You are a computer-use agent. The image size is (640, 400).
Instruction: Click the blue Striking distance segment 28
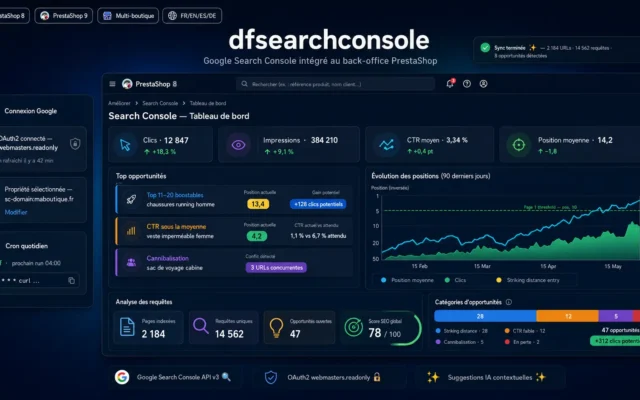pyautogui.click(x=485, y=316)
